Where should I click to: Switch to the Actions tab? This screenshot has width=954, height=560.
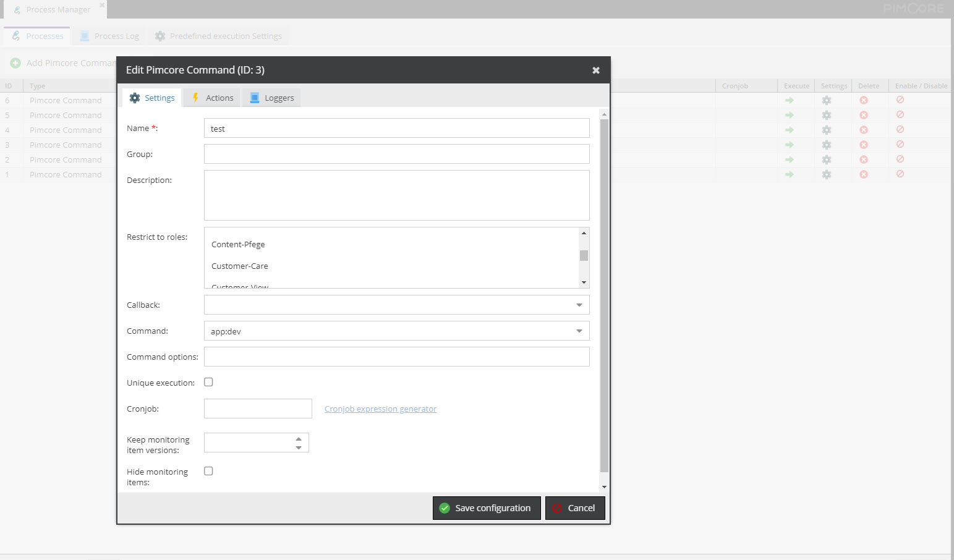212,98
